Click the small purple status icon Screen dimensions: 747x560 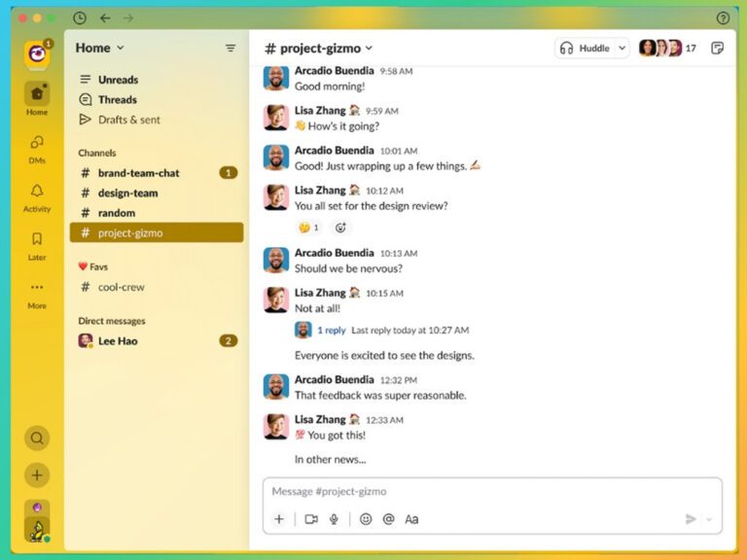tap(37, 507)
